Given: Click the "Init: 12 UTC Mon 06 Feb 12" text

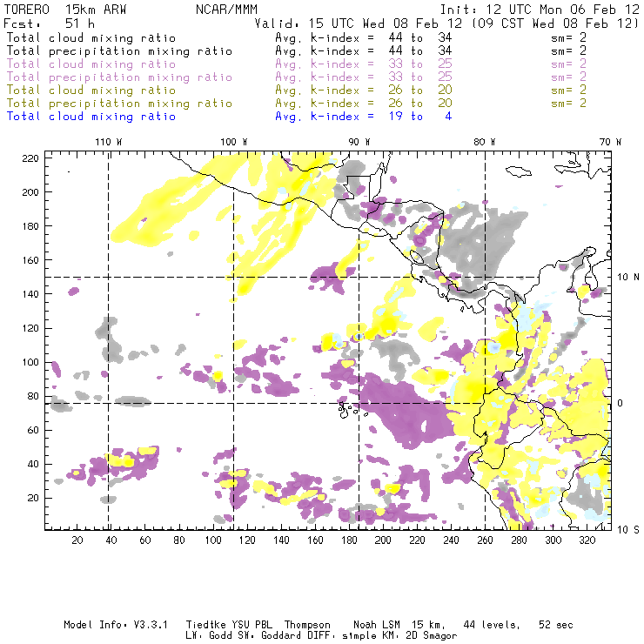Looking at the screenshot, I should [540, 10].
